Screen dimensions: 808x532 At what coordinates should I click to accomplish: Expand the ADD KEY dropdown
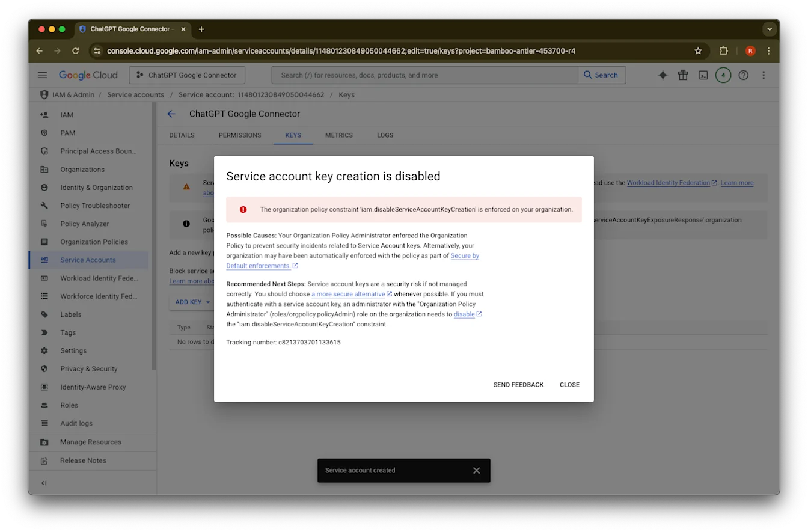click(192, 302)
